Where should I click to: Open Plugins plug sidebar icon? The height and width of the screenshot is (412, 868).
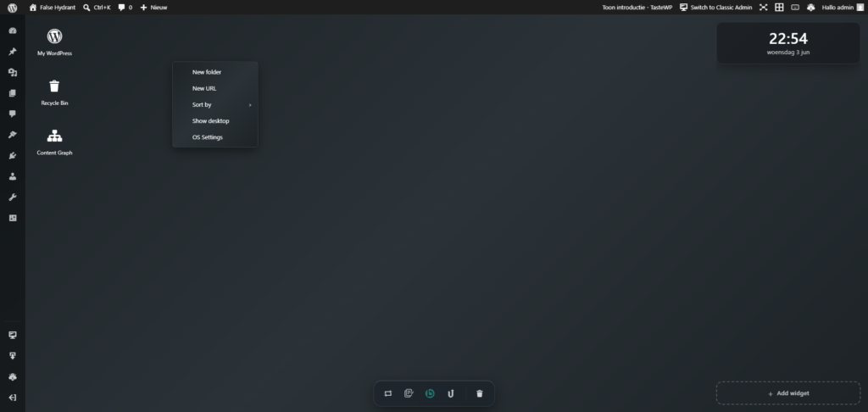[13, 156]
